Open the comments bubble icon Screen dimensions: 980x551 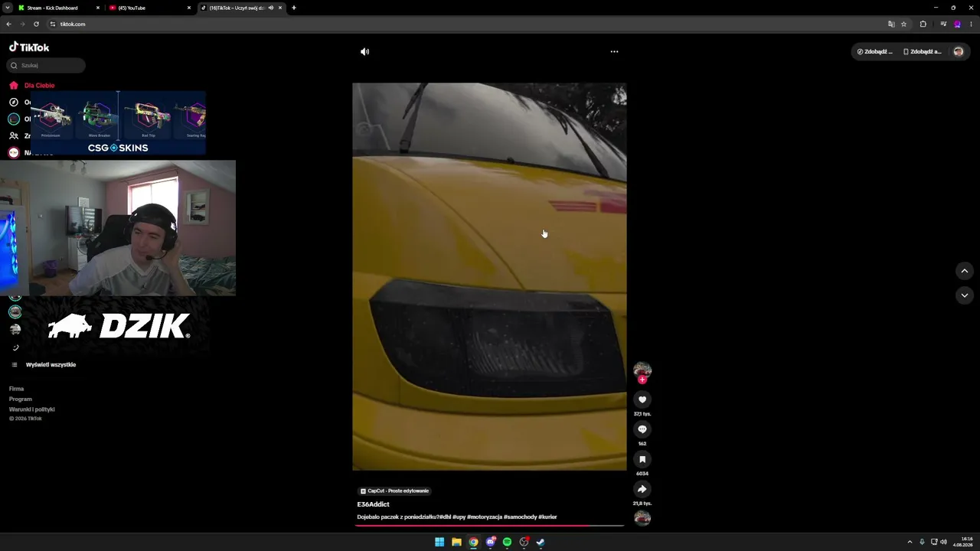tap(642, 429)
